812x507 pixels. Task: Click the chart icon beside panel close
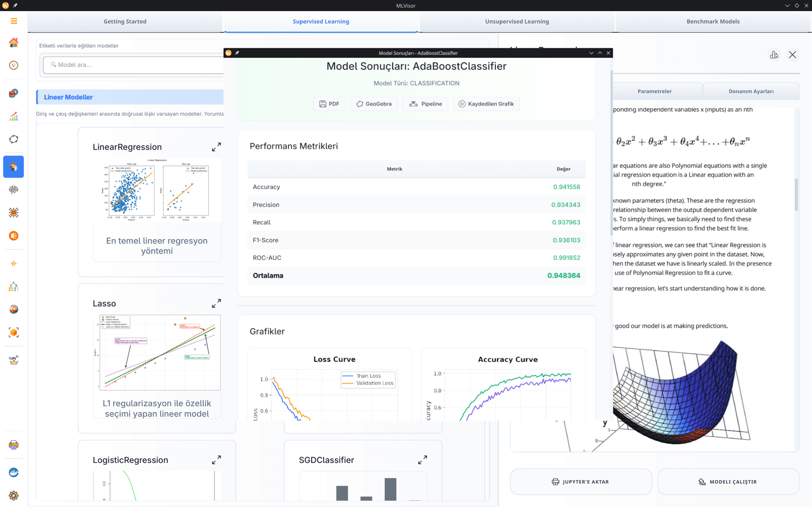pos(774,55)
